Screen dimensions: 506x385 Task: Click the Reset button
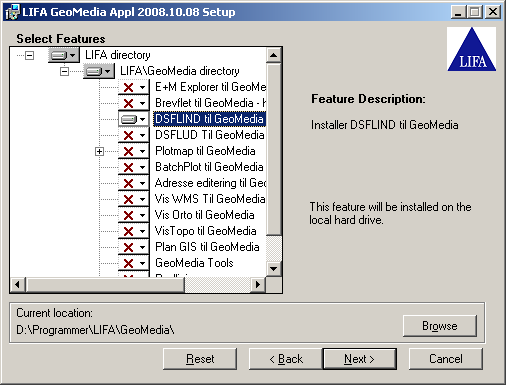[x=200, y=359]
